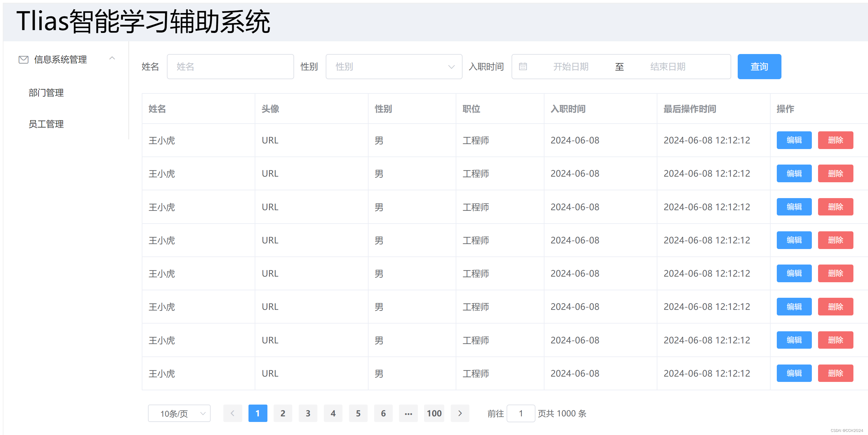Viewport: 868px width, 435px height.
Task: Go to page 2 in pagination
Action: coord(283,413)
